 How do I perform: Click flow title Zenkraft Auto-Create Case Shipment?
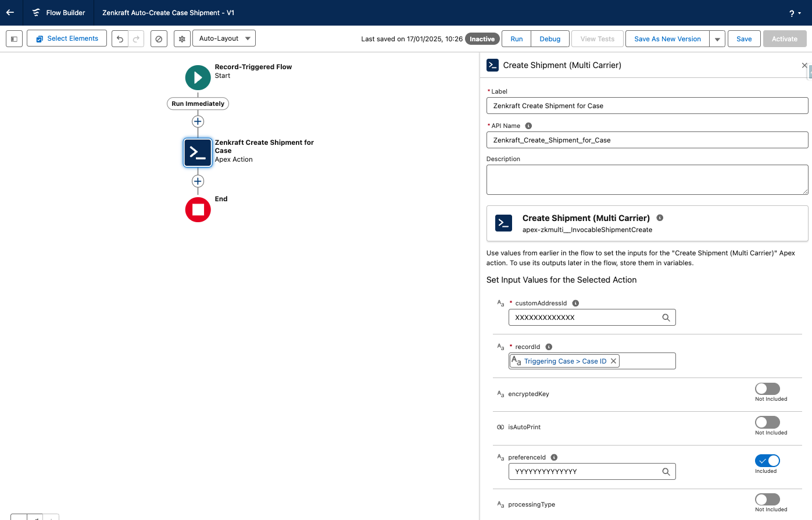(168, 13)
